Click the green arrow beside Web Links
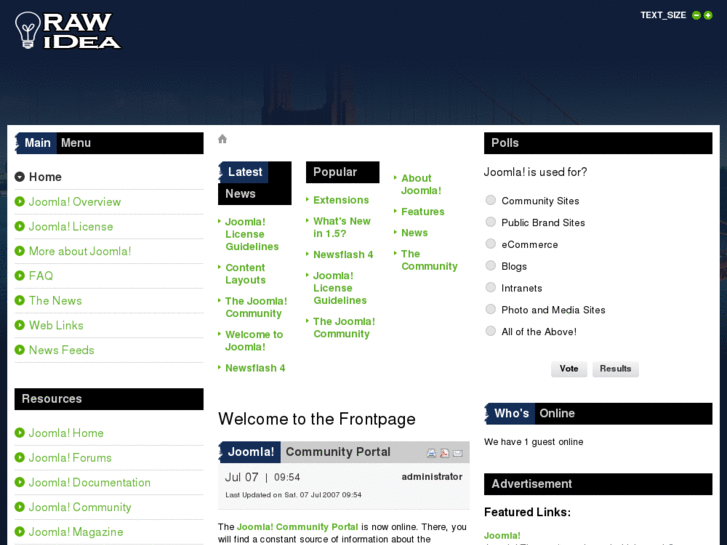 pyautogui.click(x=19, y=325)
